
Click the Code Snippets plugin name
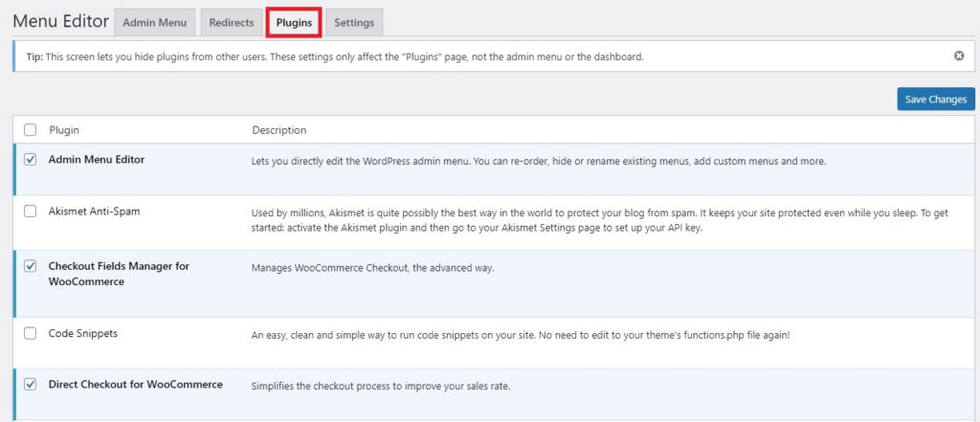[83, 333]
